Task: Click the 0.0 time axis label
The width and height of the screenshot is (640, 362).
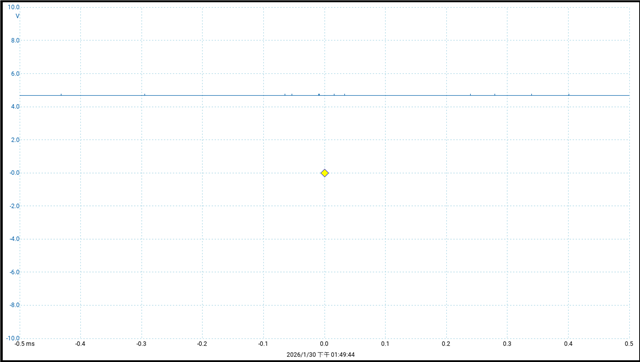Action: (324, 344)
